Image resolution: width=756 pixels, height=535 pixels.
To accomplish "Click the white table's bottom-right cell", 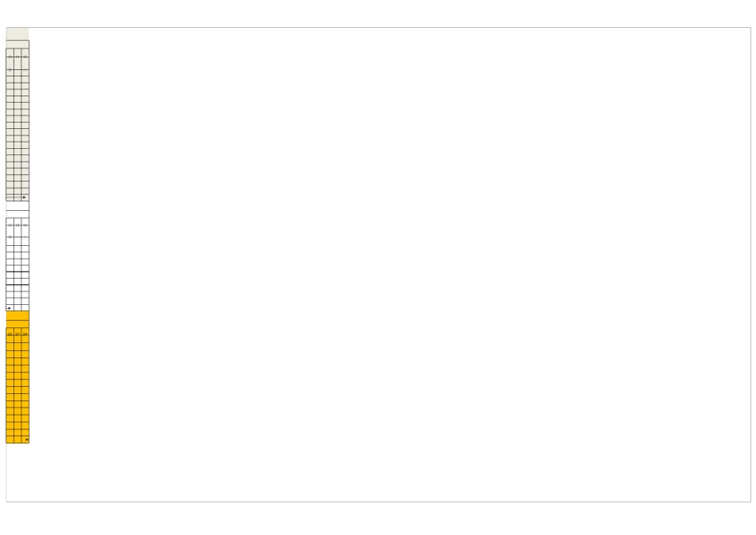I will point(25,307).
